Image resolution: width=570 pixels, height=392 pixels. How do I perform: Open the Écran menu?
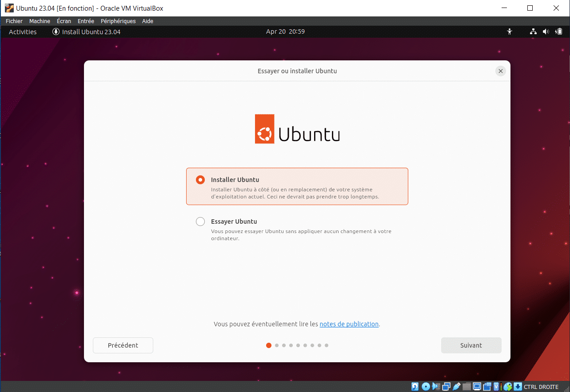click(64, 21)
